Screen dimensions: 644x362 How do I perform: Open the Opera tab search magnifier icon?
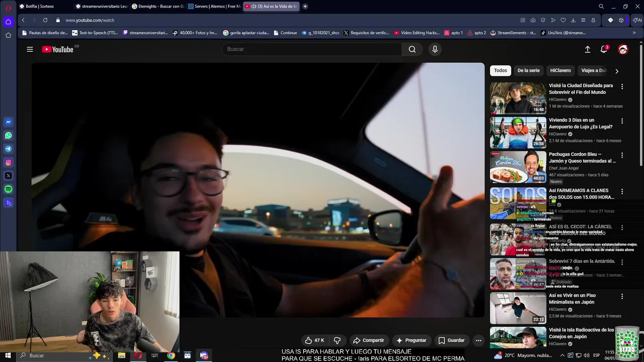coord(601,7)
